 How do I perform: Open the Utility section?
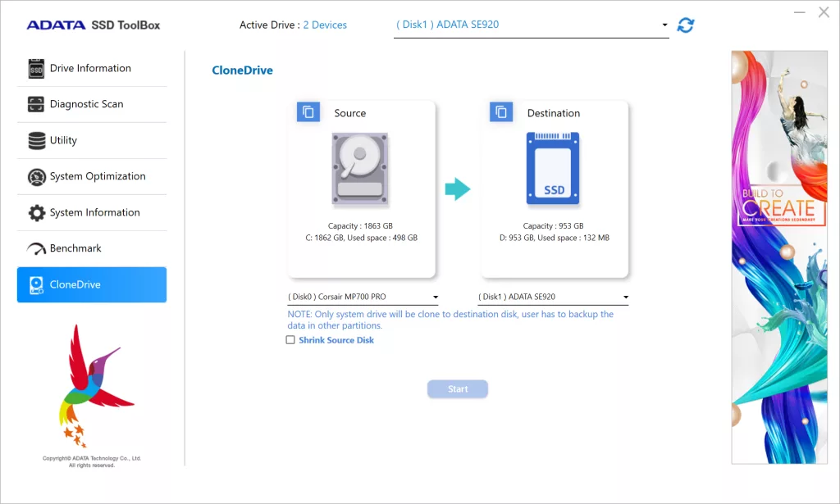coord(92,141)
